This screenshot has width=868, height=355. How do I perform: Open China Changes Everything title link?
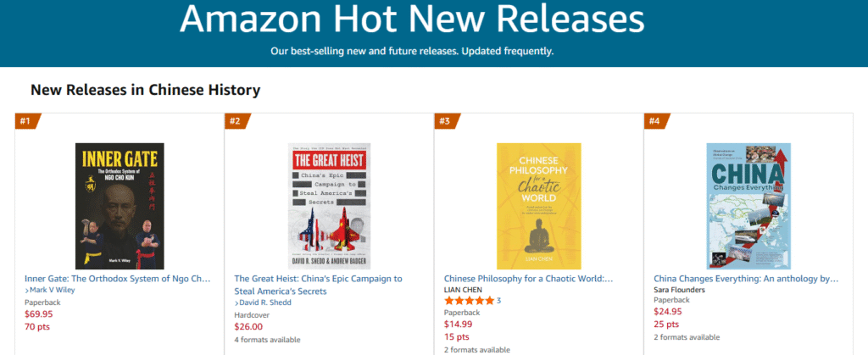point(746,278)
